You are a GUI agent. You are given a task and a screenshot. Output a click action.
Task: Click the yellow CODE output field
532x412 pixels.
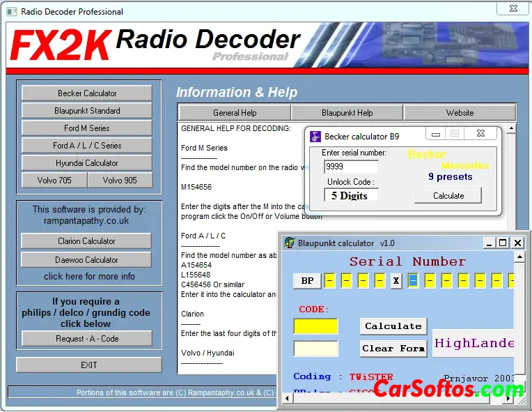click(x=315, y=326)
